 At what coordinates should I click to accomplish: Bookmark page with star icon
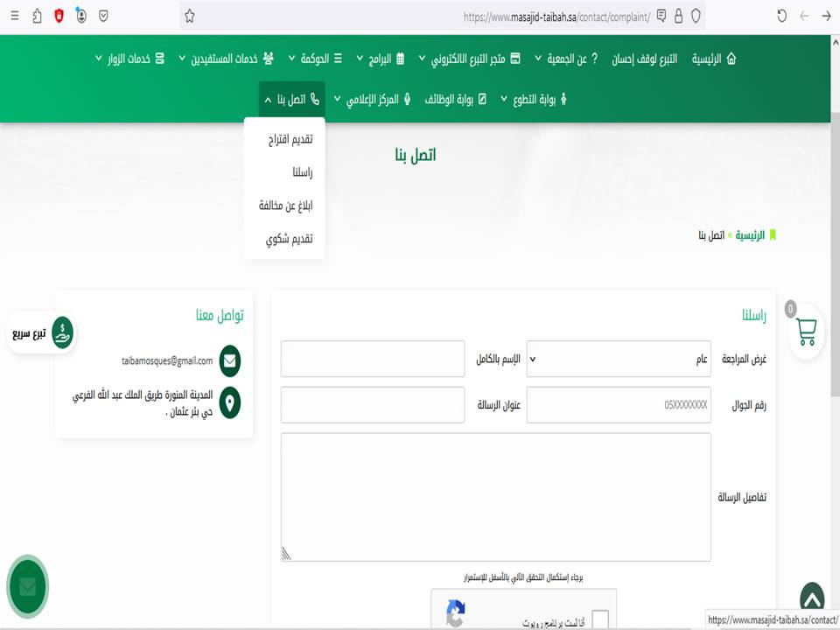click(190, 16)
